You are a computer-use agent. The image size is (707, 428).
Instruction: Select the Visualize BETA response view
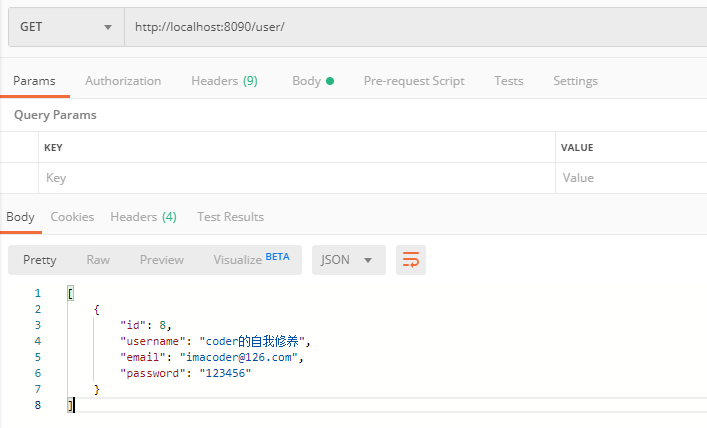point(252,259)
